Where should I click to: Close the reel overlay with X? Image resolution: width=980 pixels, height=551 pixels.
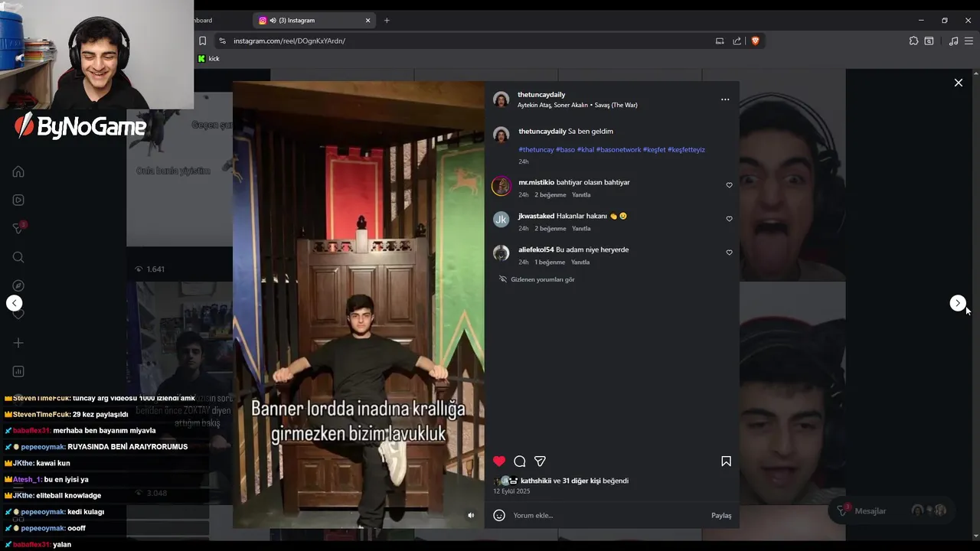pos(959,83)
